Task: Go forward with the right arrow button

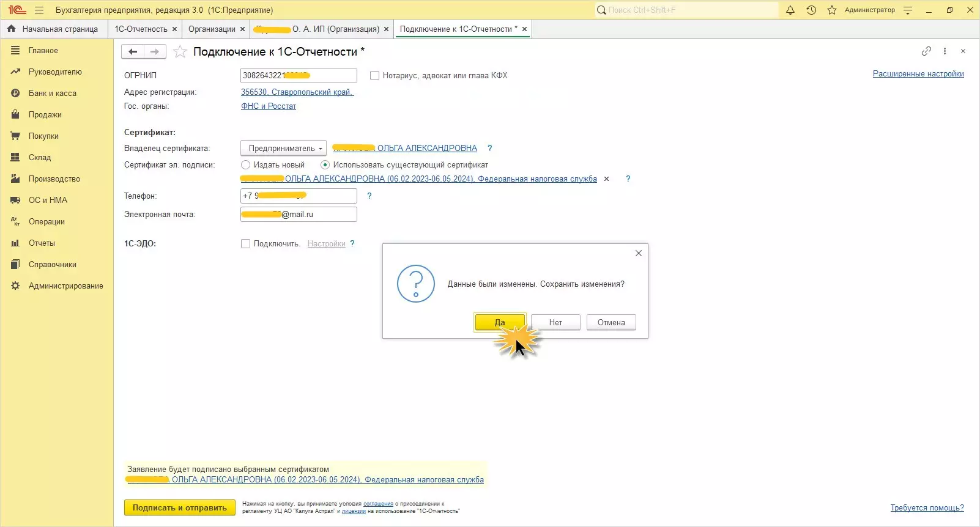Action: 155,52
